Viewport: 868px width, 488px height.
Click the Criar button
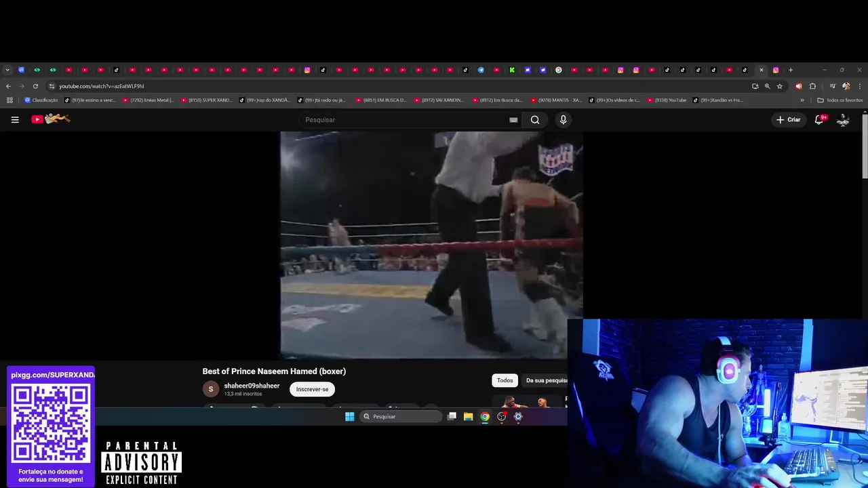pos(789,119)
